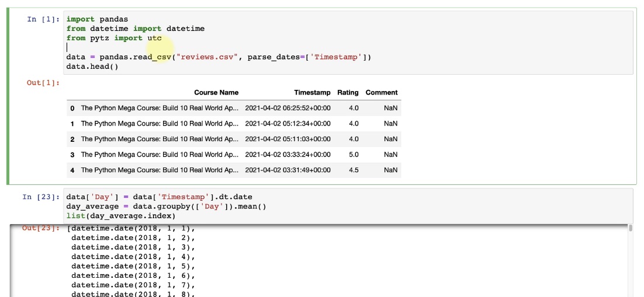The height and width of the screenshot is (297, 644).
Task: Click the row index 2 in the dataframe
Action: tap(72, 139)
